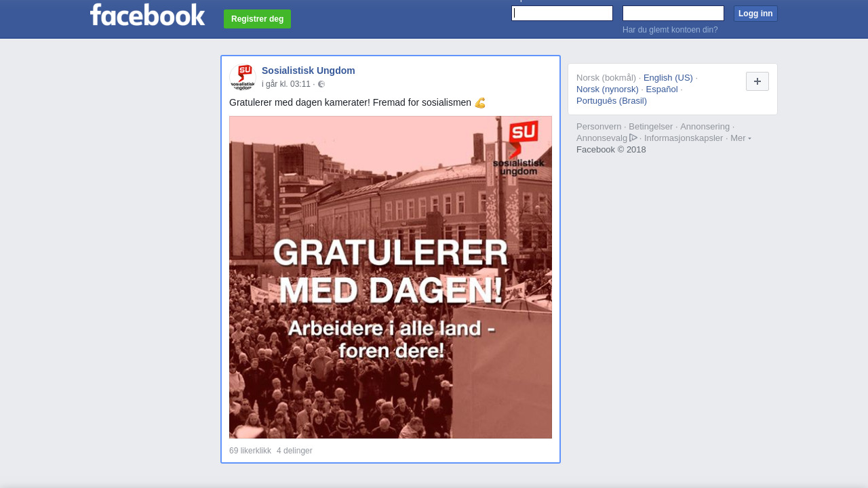Open the Gratulerer med dagen post image
The width and height of the screenshot is (868, 488).
pyautogui.click(x=391, y=277)
